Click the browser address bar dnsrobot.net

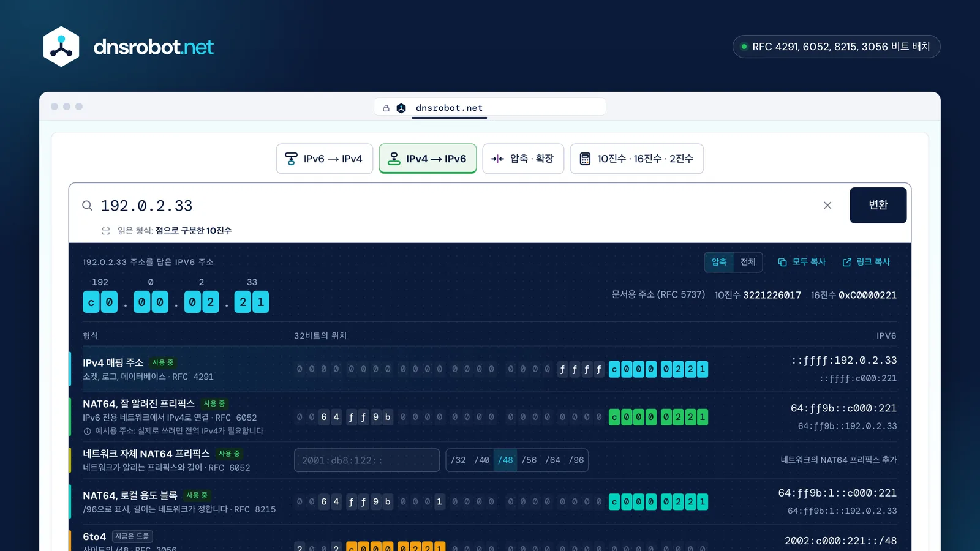[490, 108]
